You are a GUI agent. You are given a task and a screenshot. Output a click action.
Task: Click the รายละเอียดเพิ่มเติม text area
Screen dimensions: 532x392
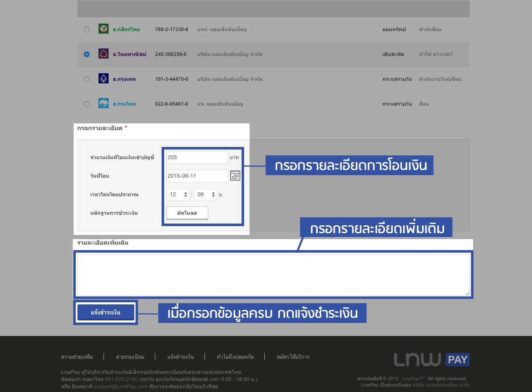[x=273, y=275]
